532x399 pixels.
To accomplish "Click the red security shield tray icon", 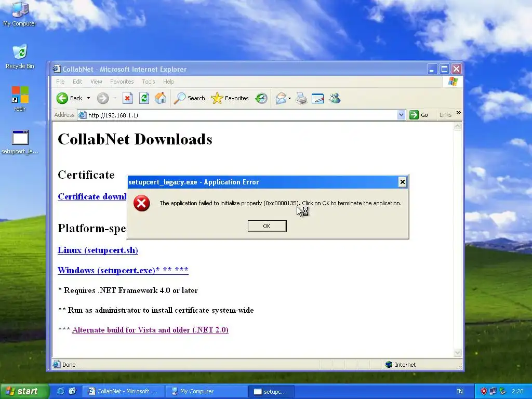I will click(x=484, y=391).
